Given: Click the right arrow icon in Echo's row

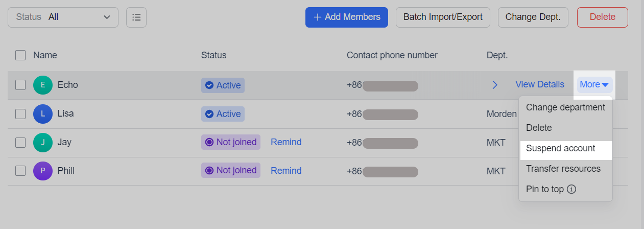Looking at the screenshot, I should 494,85.
